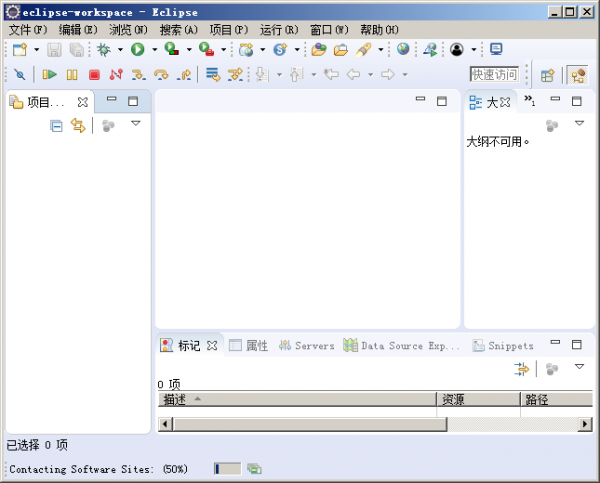Click the monitor icon in toolbar
The height and width of the screenshot is (483, 600).
point(496,49)
